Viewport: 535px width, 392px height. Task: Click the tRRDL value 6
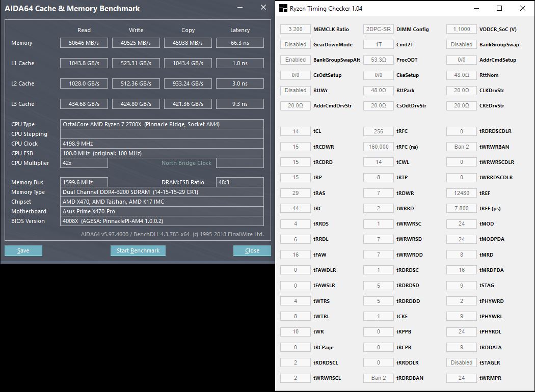coord(296,239)
